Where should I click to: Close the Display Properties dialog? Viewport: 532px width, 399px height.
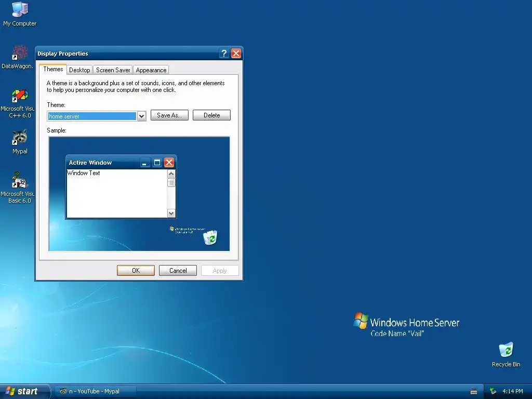236,54
